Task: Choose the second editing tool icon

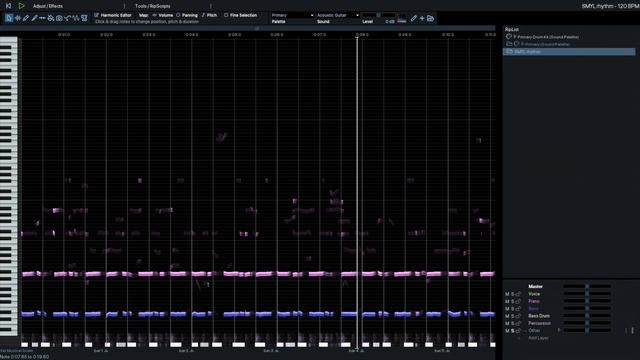Action: (18, 18)
